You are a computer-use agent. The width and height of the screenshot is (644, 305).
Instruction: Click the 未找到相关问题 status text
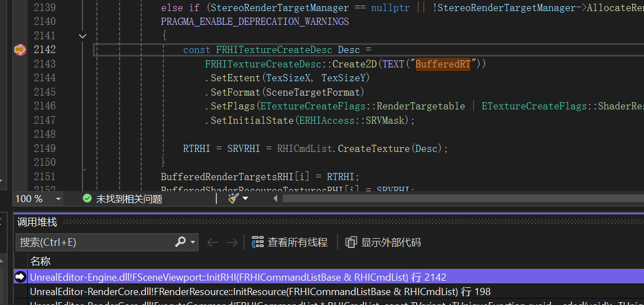[129, 199]
